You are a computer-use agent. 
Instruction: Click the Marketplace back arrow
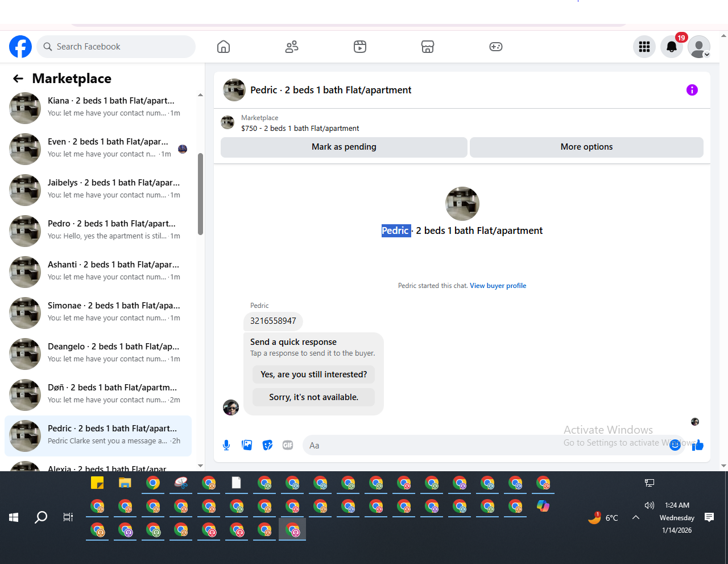(18, 79)
